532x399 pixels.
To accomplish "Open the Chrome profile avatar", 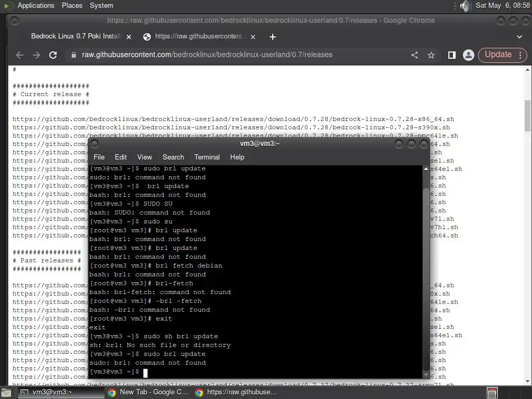I will 469,55.
